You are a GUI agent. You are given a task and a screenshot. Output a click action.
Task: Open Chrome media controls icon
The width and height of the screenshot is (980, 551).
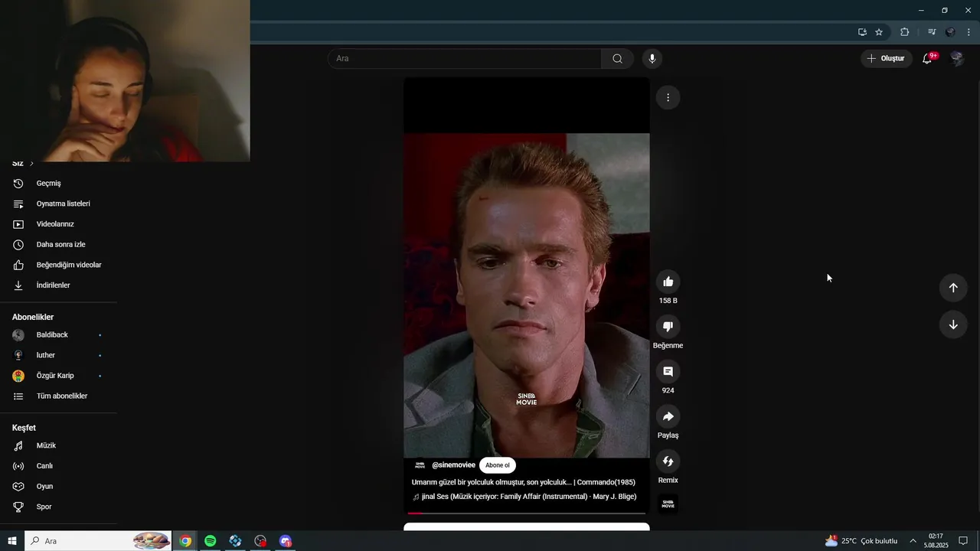click(932, 32)
